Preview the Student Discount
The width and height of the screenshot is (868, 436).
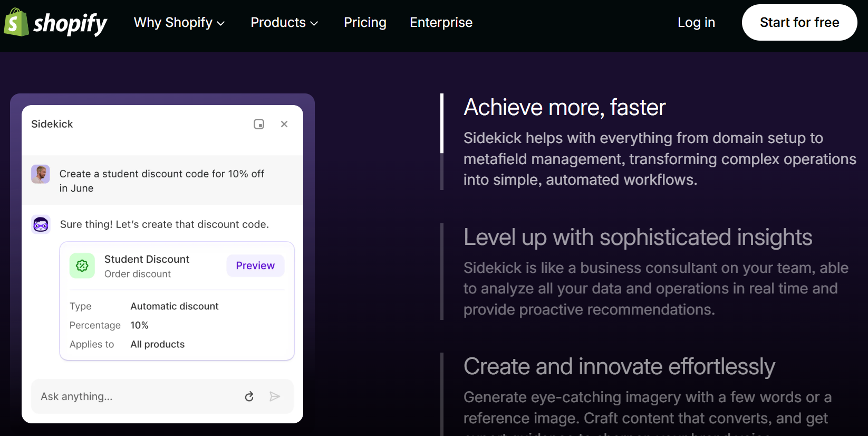coord(255,266)
